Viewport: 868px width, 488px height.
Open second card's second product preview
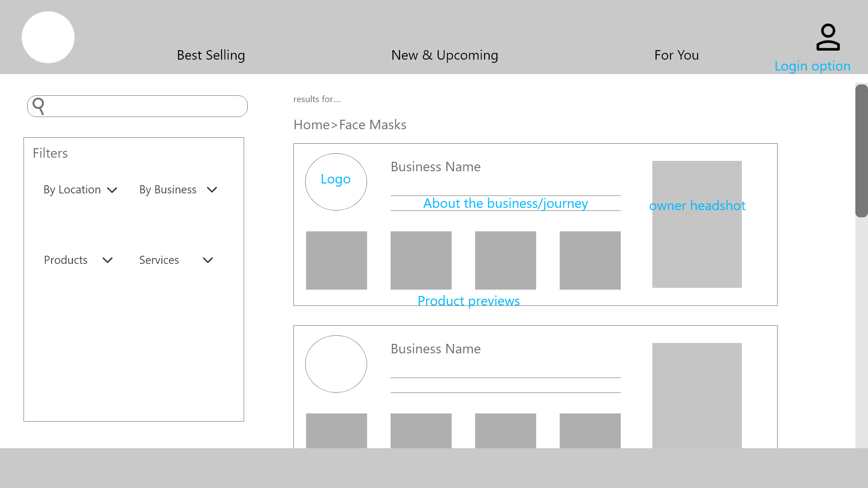[421, 431]
